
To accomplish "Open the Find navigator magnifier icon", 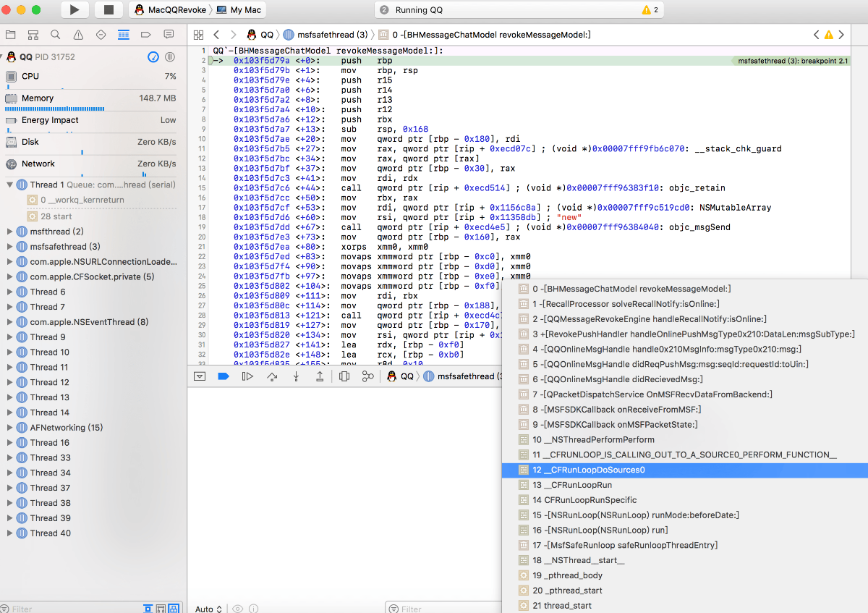I will click(56, 35).
